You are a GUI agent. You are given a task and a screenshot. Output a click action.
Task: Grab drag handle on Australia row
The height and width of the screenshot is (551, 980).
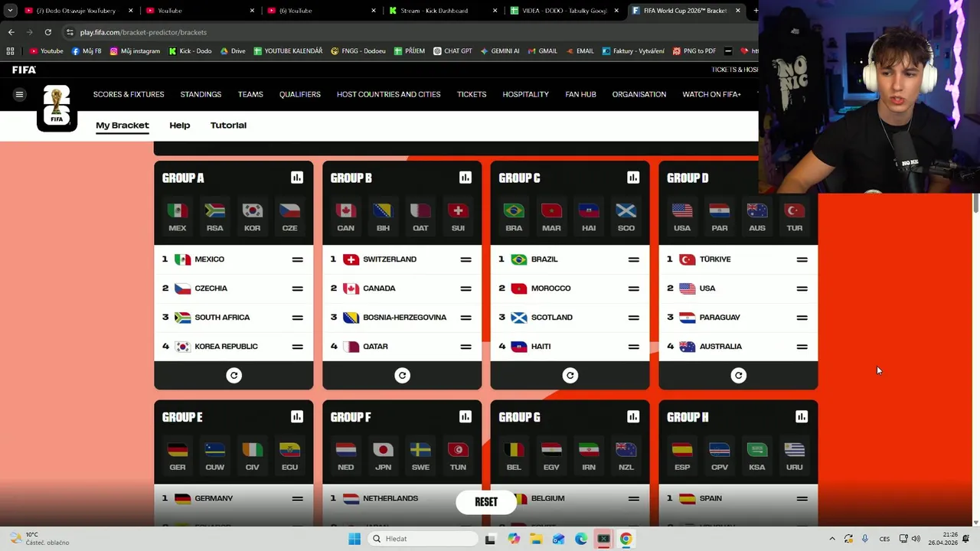802,347
